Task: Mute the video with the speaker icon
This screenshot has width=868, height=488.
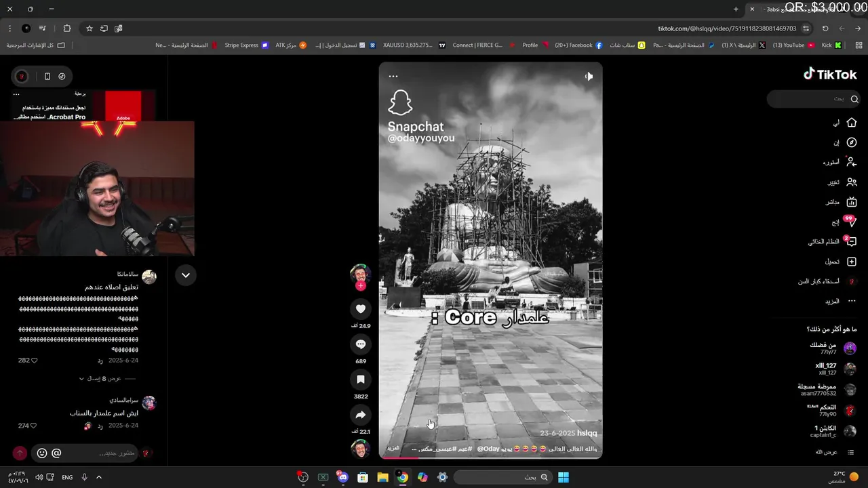Action: coord(589,77)
